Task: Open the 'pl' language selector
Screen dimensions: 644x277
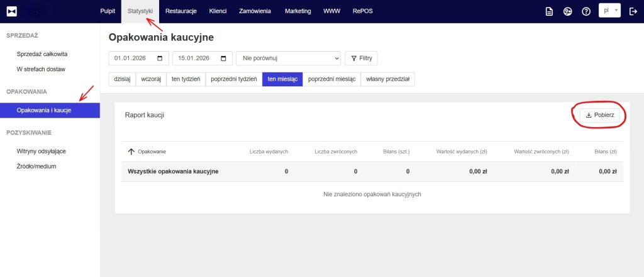Action: click(x=609, y=11)
